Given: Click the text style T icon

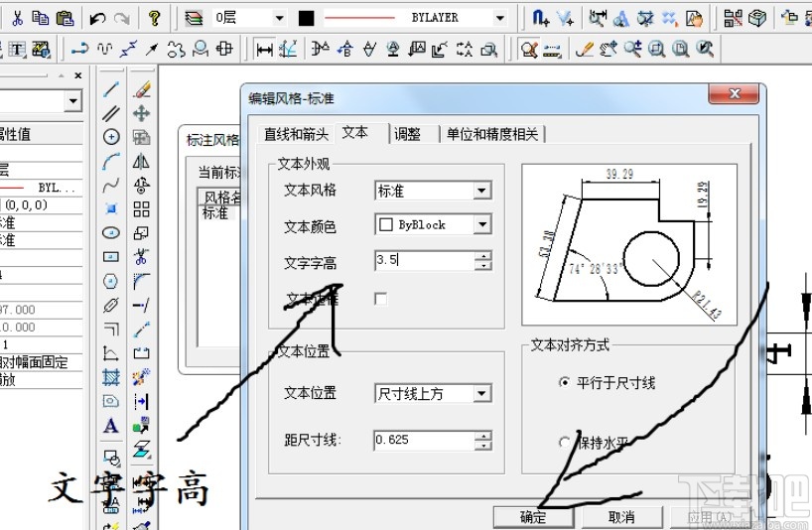Looking at the screenshot, I should pyautogui.click(x=17, y=50).
